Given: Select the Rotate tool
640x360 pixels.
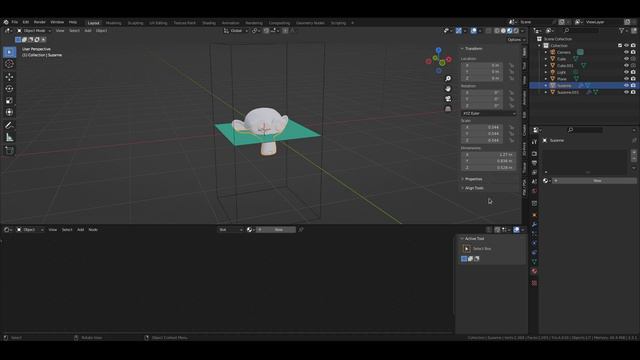Looking at the screenshot, I should point(9,89).
